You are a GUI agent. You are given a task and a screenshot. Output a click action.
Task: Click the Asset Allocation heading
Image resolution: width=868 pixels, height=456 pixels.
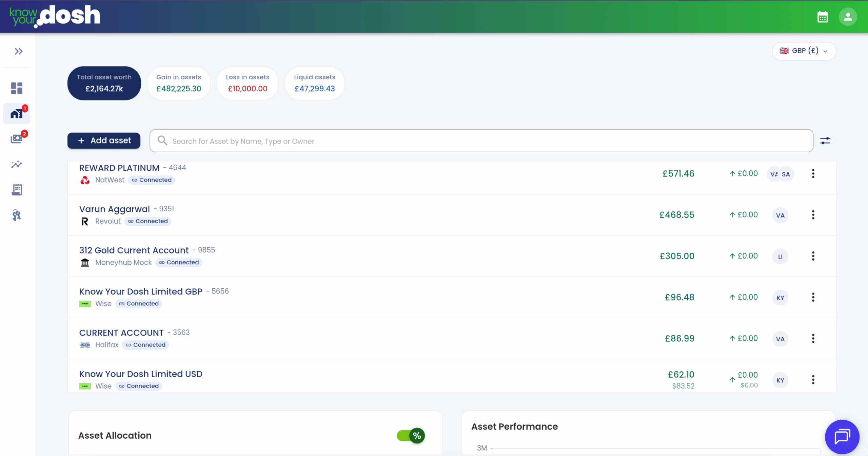coord(115,436)
